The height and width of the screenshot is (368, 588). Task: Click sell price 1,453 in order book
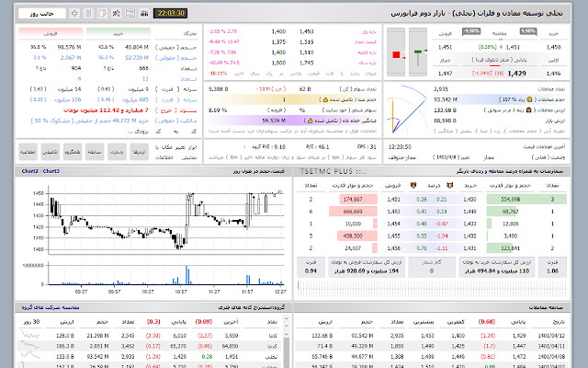pos(394,212)
